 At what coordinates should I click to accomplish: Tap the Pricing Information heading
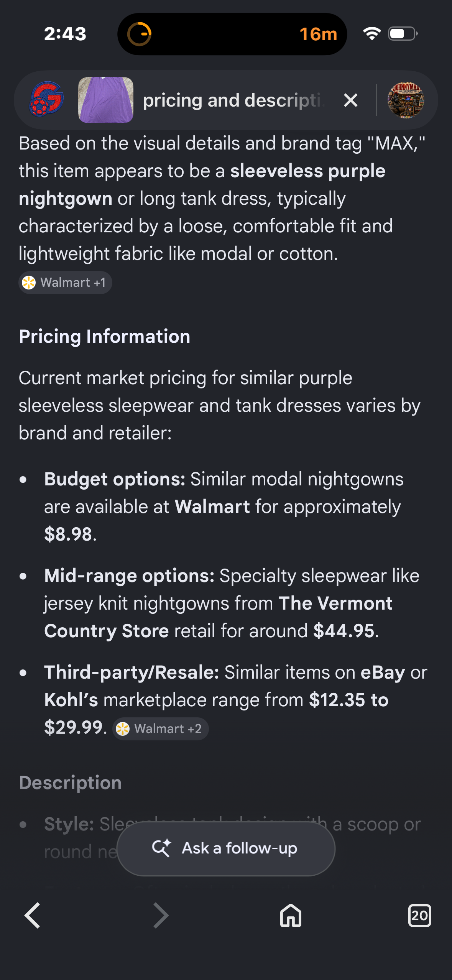click(105, 336)
